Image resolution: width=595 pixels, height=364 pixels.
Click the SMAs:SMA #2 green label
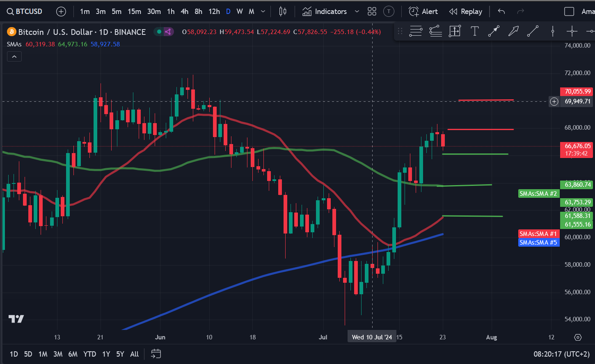538,193
